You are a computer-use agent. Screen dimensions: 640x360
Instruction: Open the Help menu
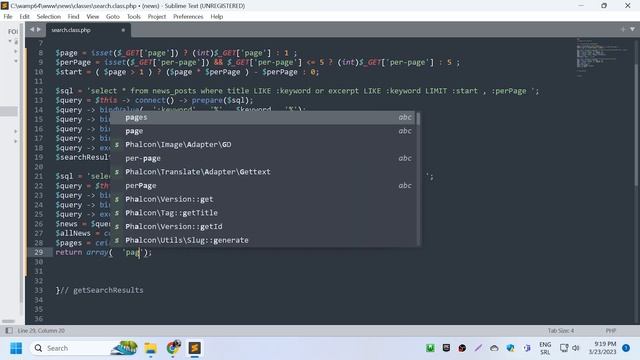coord(217,17)
